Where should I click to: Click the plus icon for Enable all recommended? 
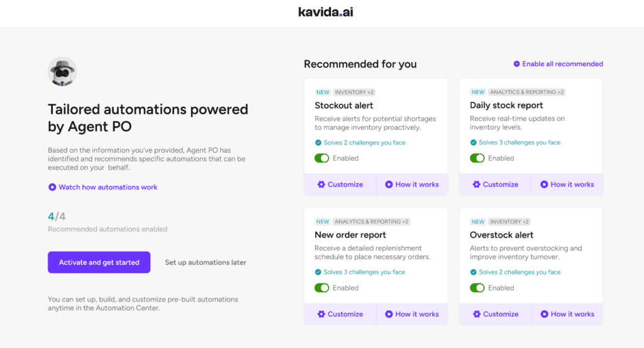[517, 64]
